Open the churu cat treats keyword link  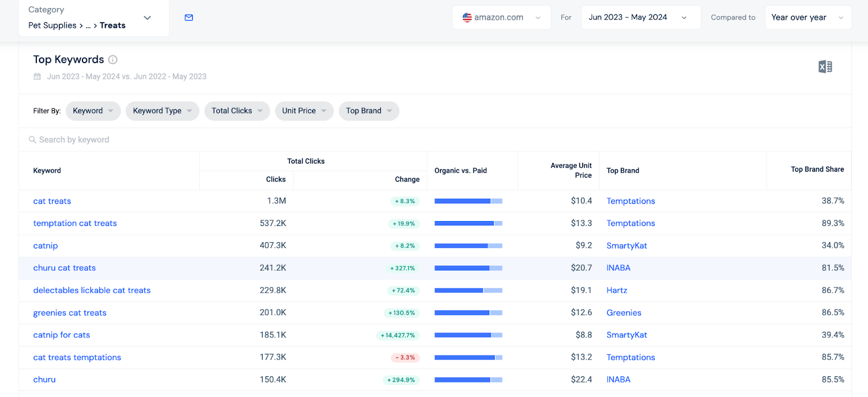(x=65, y=268)
